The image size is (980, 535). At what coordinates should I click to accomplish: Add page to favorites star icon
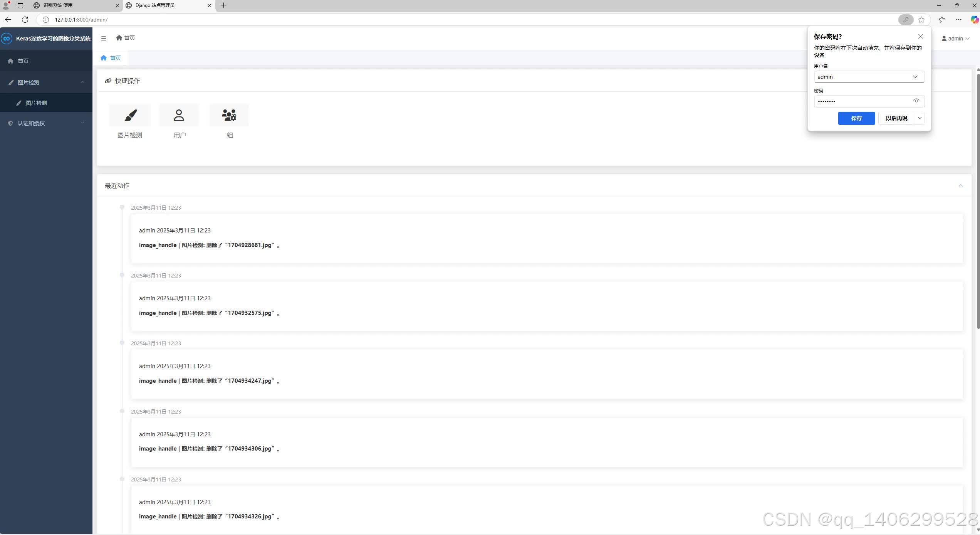point(921,20)
